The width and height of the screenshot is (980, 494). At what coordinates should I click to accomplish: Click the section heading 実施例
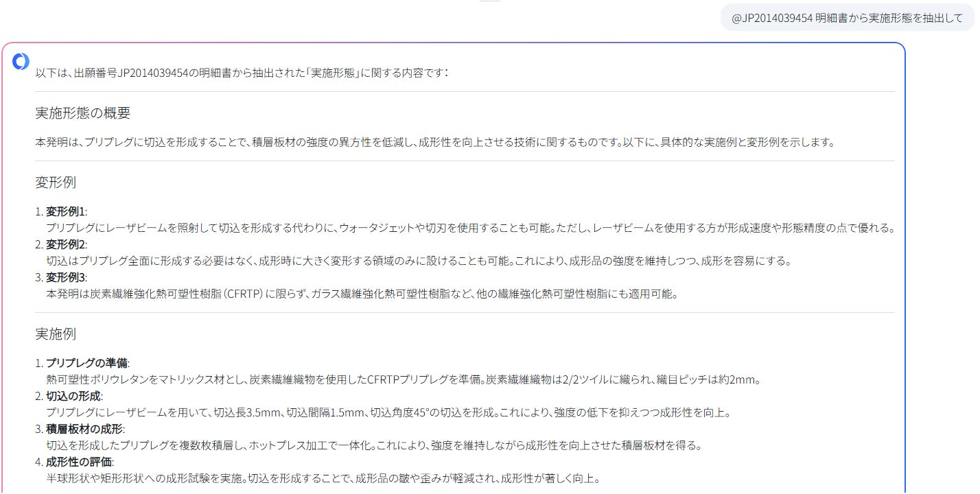pos(56,334)
